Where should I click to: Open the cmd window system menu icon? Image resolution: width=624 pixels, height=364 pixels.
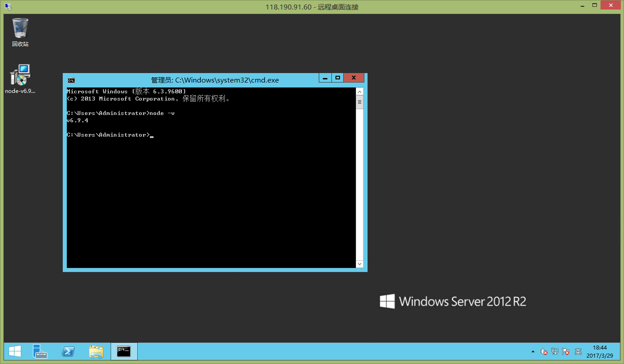coord(71,80)
